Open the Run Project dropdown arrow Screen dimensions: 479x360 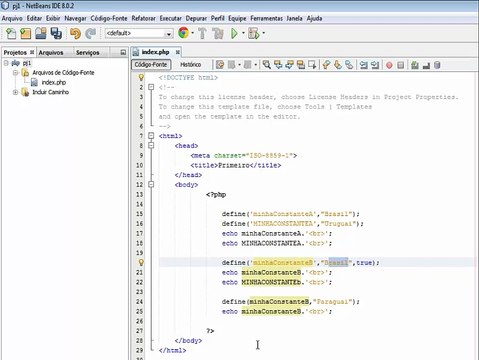click(243, 33)
